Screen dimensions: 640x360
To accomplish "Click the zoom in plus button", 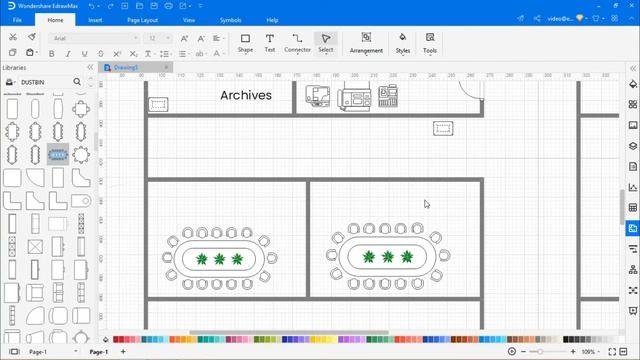I will coord(573,351).
